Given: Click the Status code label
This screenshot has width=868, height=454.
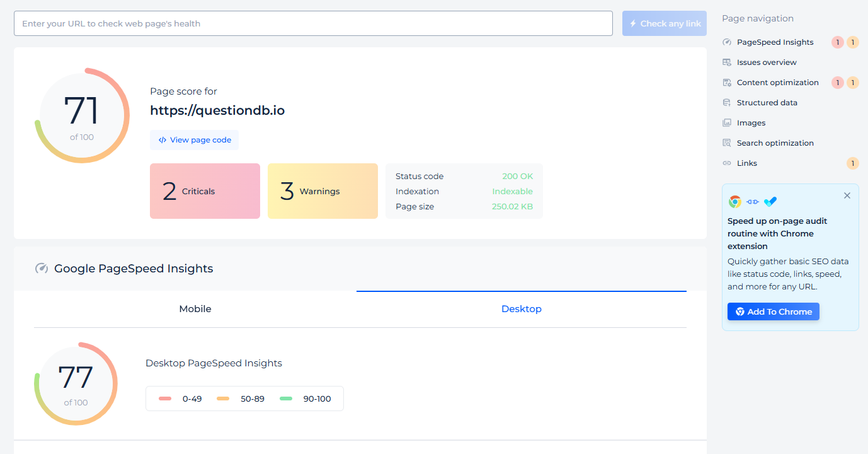Looking at the screenshot, I should point(420,177).
